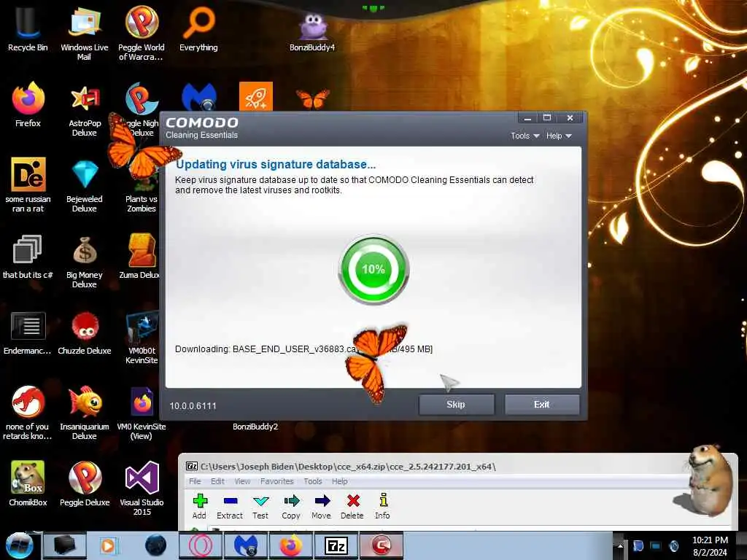This screenshot has width=747, height=560.
Task: Switch to Malwarebytes taskbar button
Action: (245, 545)
